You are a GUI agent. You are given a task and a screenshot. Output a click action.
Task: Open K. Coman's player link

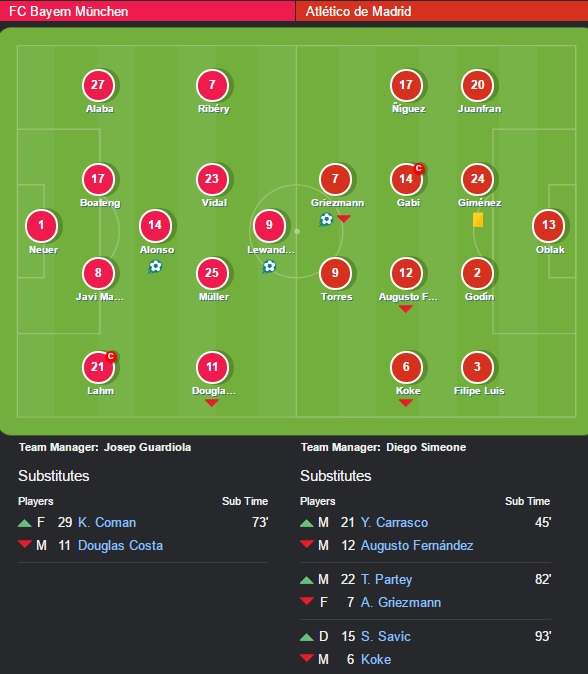tap(107, 522)
